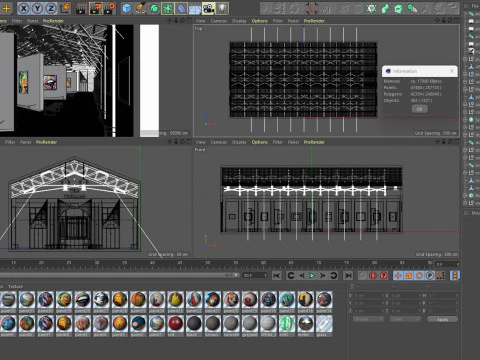Jump to previous keyframe
Screen dimensions: 480x360
coord(291,275)
